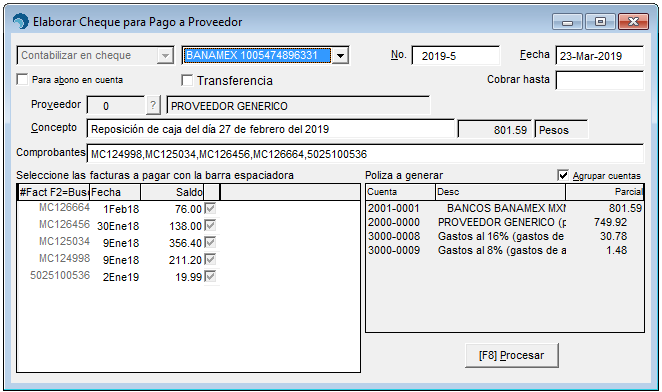Click the amount field 801.59
The width and height of the screenshot is (662, 392).
pos(495,129)
